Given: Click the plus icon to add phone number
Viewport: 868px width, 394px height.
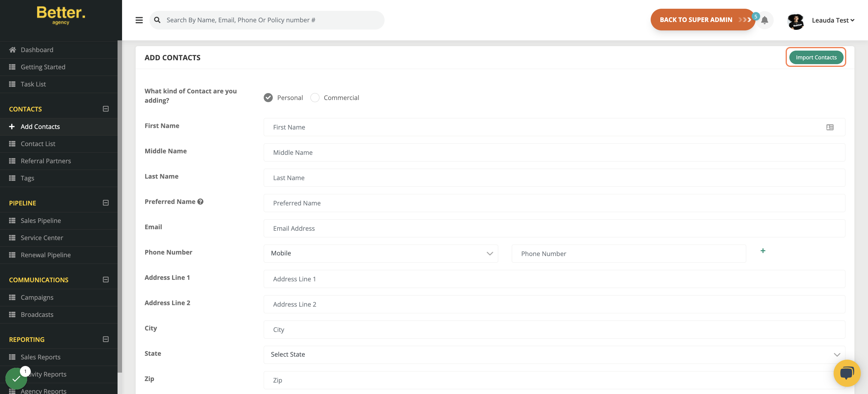Looking at the screenshot, I should 763,251.
